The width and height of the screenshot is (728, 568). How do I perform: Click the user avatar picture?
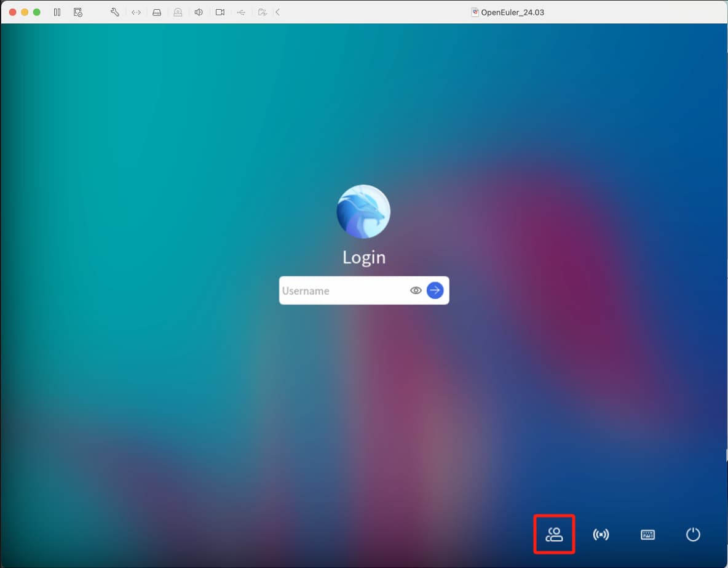pos(363,212)
